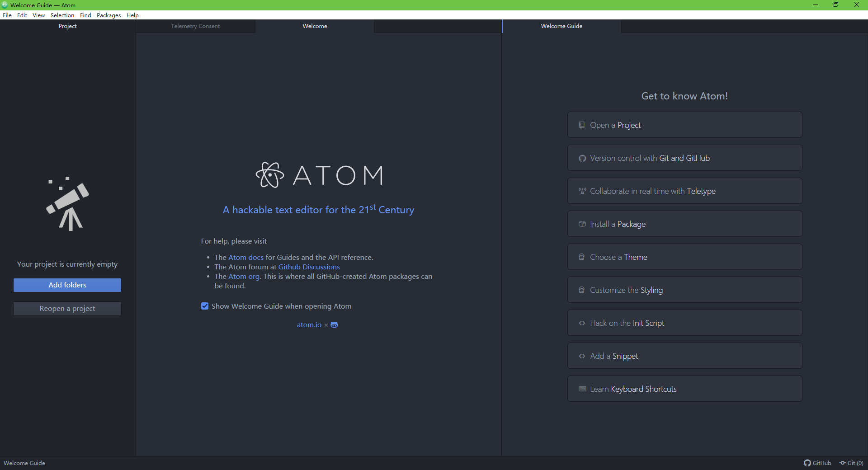Click the GitHub octocat icon beside atom.io
The image size is (868, 470).
pyautogui.click(x=334, y=325)
